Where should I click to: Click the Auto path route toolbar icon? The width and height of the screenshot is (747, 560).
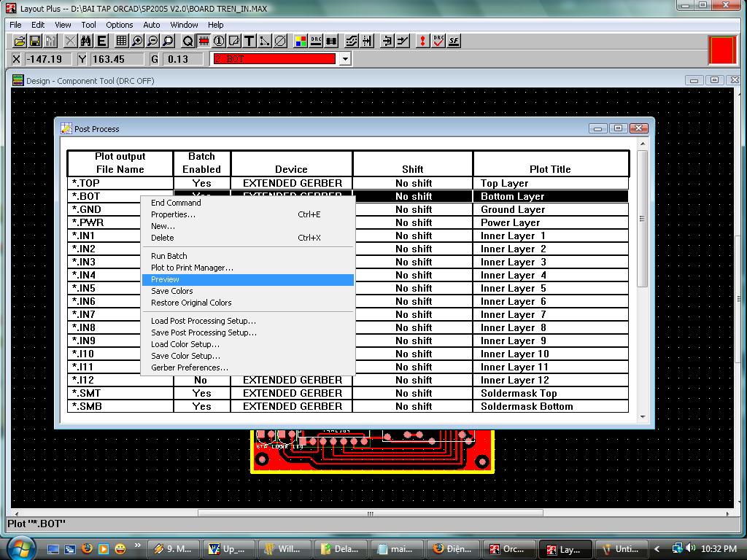[x=351, y=41]
